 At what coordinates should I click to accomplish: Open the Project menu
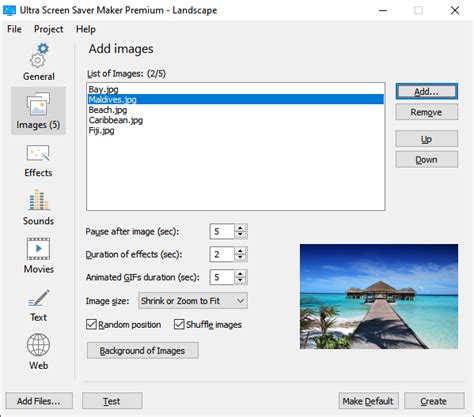(48, 29)
